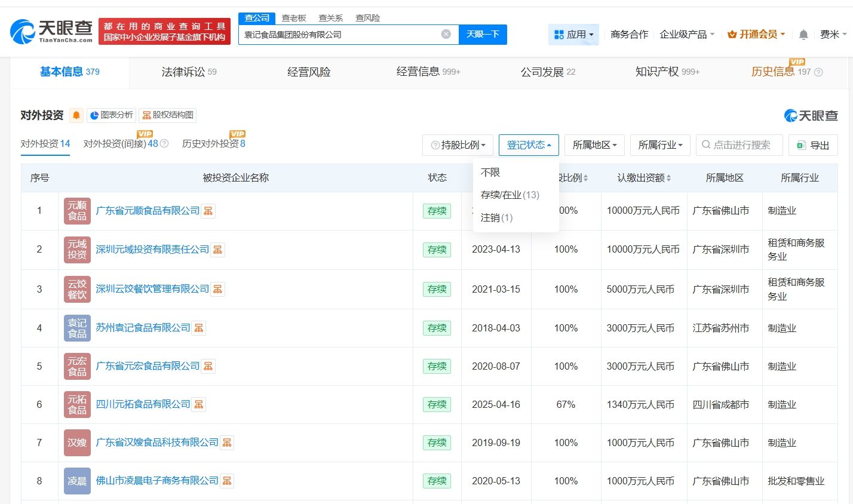853x504 pixels.
Task: Filter by 存续/在业 (13) status option
Action: 510,195
